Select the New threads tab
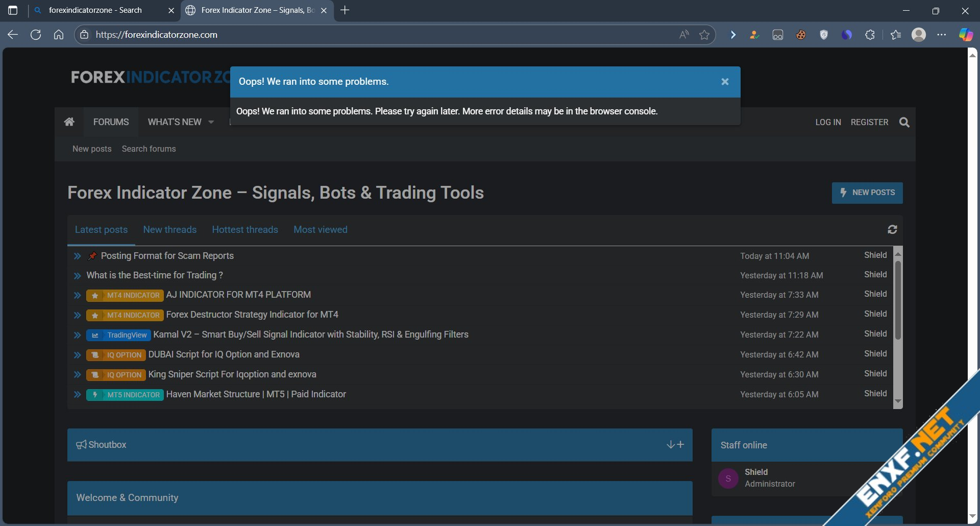 pos(170,230)
